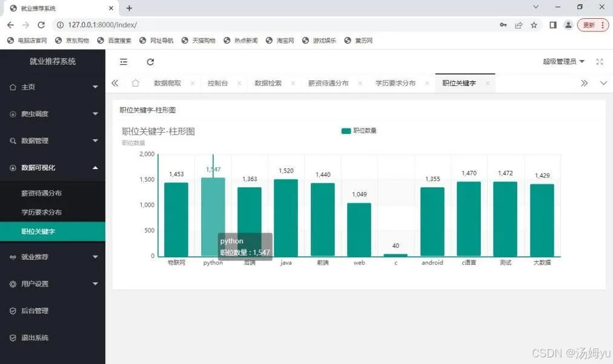Screen dimensions: 613x364
Task: Close the 控制台 tab
Action: point(239,84)
